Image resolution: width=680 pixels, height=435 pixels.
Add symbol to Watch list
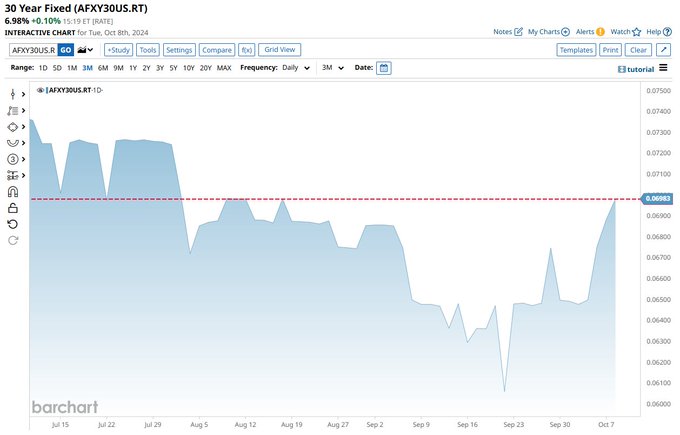[x=626, y=32]
